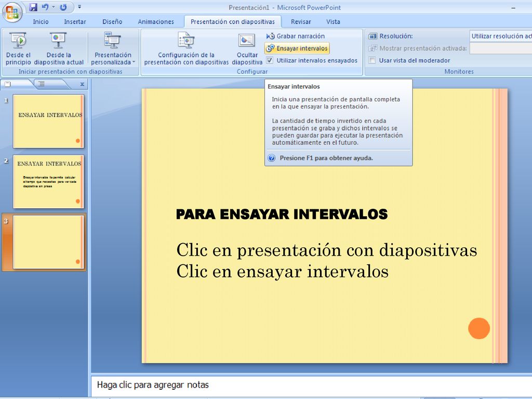Open the Revisar ribbon tab
This screenshot has width=532, height=399.
(x=301, y=22)
